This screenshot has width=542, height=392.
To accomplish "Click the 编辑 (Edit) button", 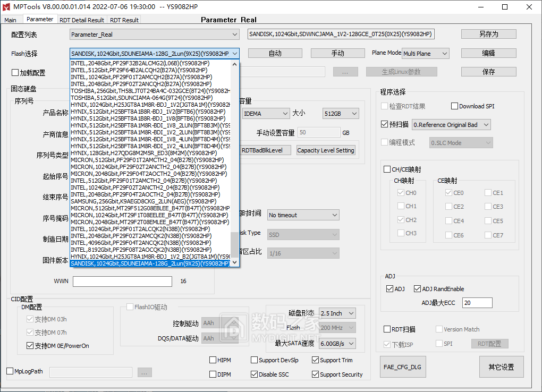I will [489, 53].
